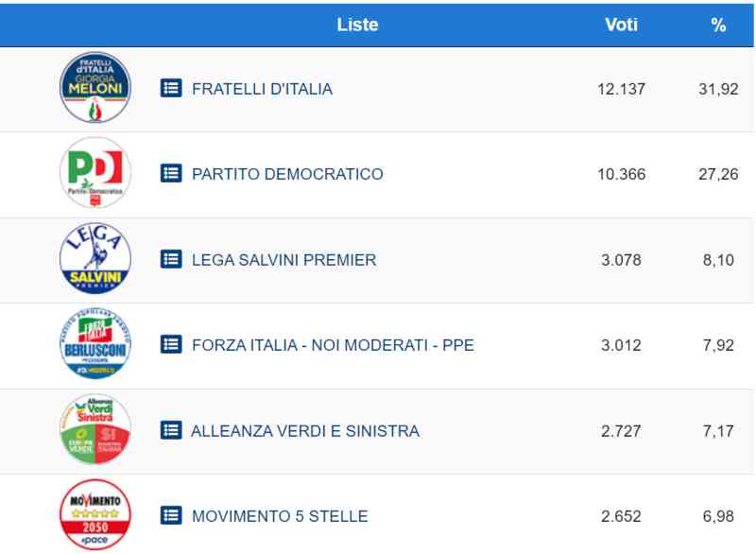Open list details icon beside Fratelli d'Italia
Viewport: 756px width, 554px height.
pyautogui.click(x=171, y=89)
